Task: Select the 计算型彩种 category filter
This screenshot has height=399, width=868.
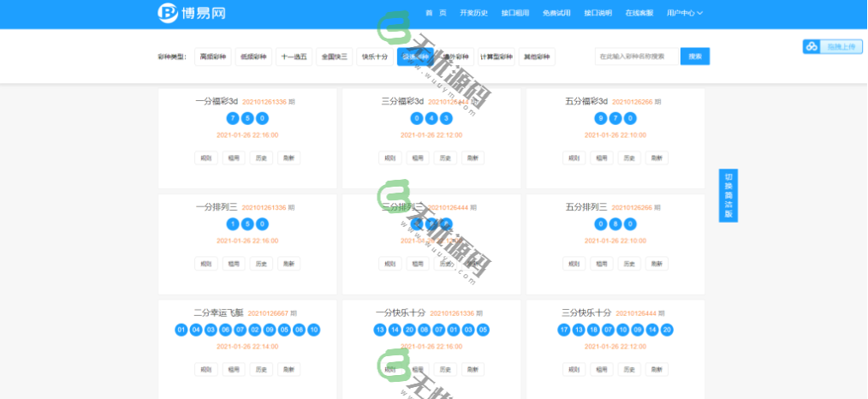Action: click(x=496, y=57)
